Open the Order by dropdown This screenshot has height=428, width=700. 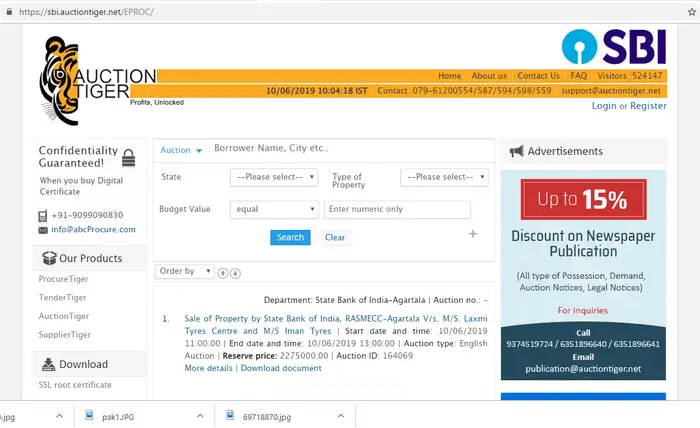click(185, 271)
